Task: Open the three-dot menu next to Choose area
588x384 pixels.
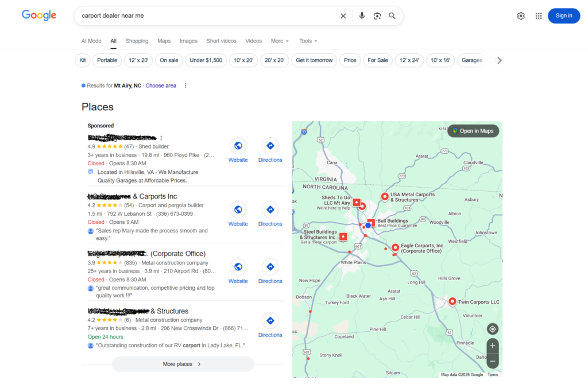Action: click(185, 85)
